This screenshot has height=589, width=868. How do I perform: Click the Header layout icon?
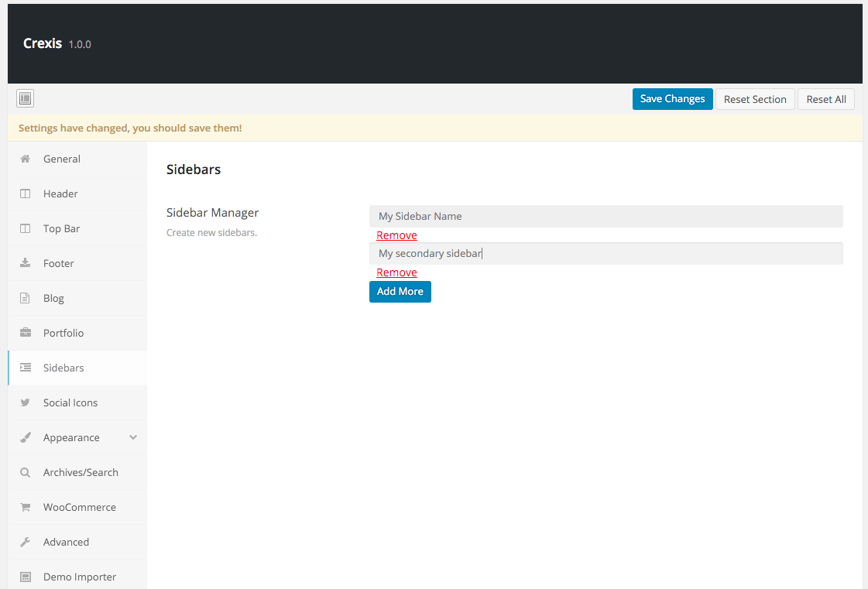coord(26,193)
